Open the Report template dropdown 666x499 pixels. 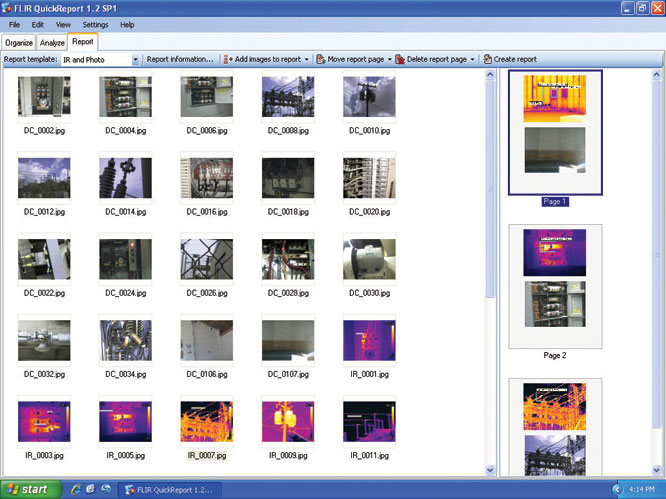pyautogui.click(x=135, y=59)
